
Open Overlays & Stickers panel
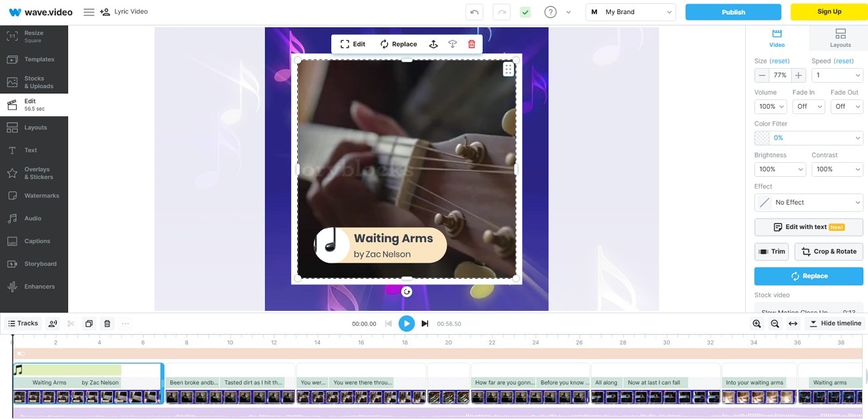34,173
